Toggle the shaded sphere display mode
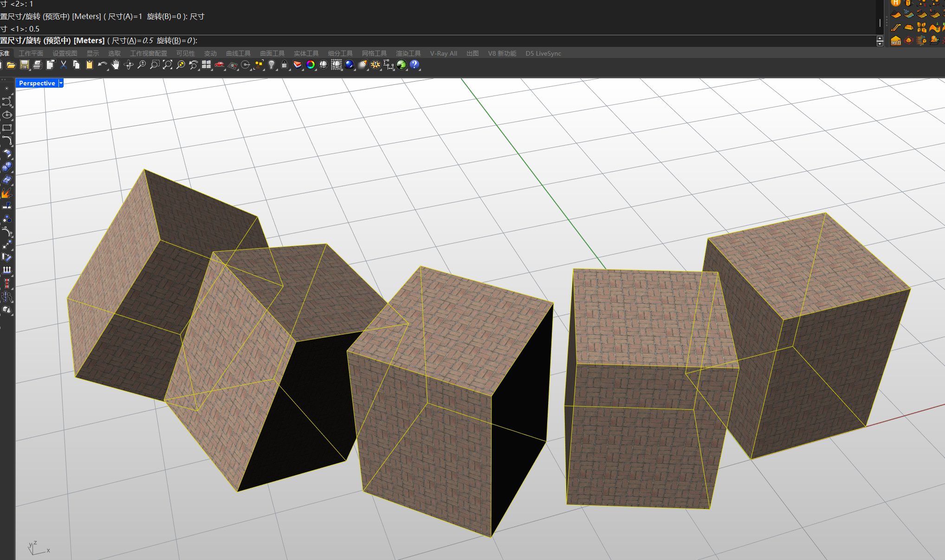945x560 pixels. (x=324, y=65)
